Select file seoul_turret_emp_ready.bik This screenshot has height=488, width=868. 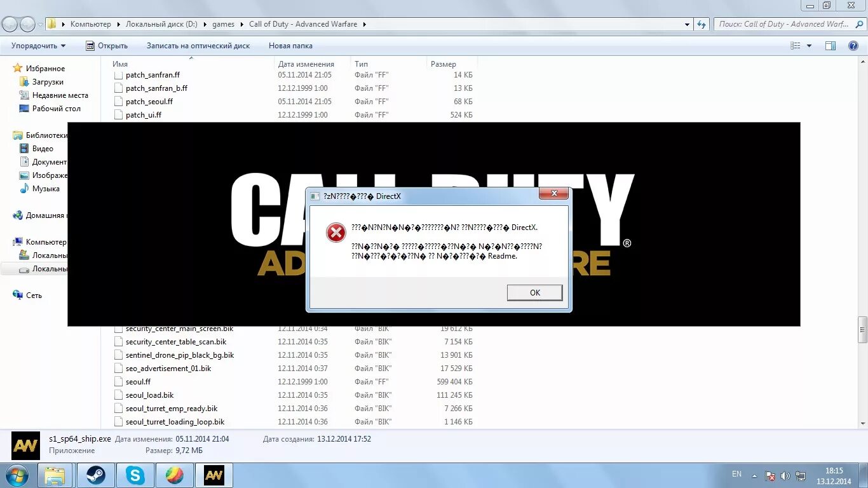(x=172, y=409)
